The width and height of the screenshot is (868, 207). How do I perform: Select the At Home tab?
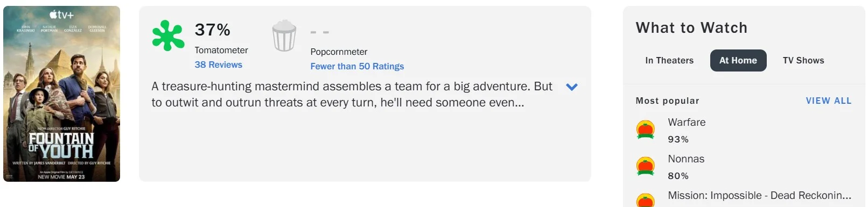click(x=738, y=60)
